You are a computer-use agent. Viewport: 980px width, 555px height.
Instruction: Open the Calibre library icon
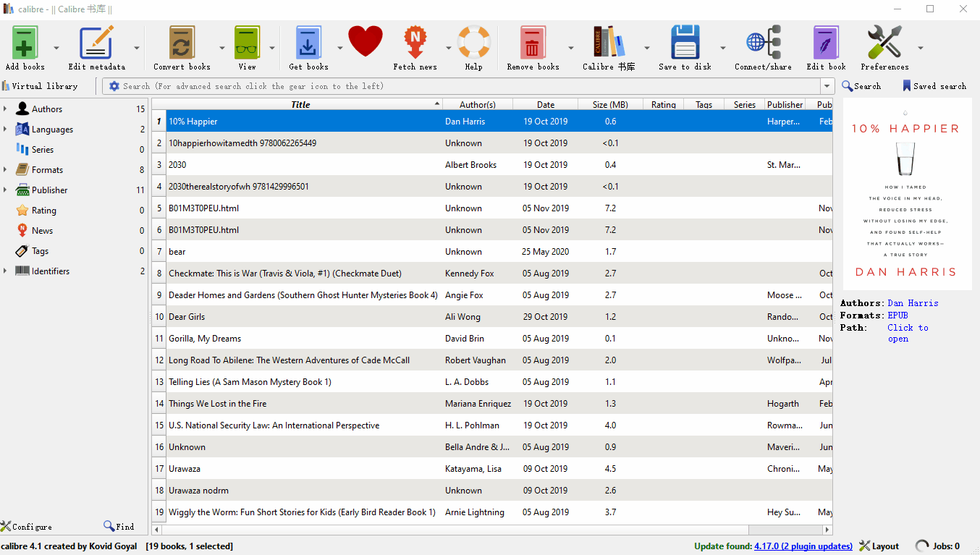609,43
